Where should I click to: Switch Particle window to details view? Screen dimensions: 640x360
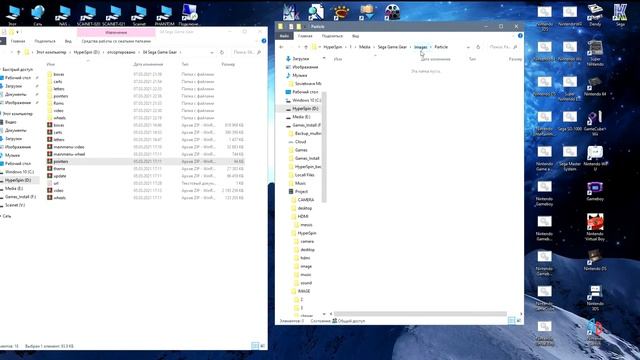point(511,321)
